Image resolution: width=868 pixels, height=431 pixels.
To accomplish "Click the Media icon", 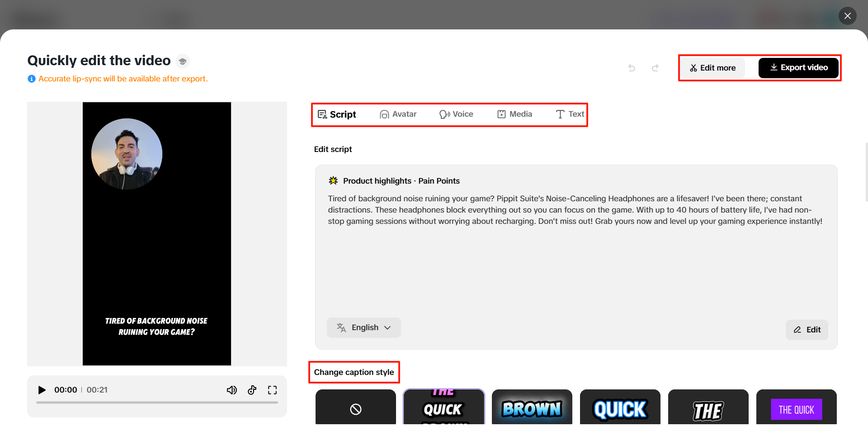I will point(501,114).
